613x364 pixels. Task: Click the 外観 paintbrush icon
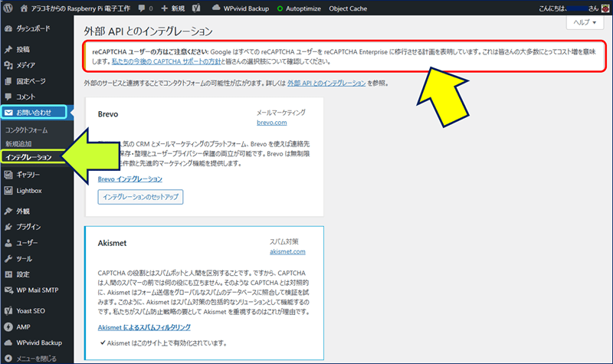pyautogui.click(x=8, y=212)
